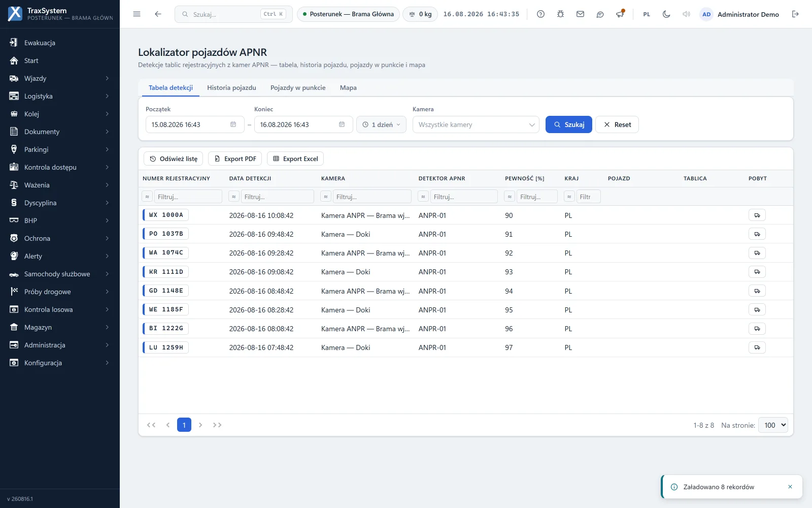Select Tabela detekcji tab

pos(171,87)
